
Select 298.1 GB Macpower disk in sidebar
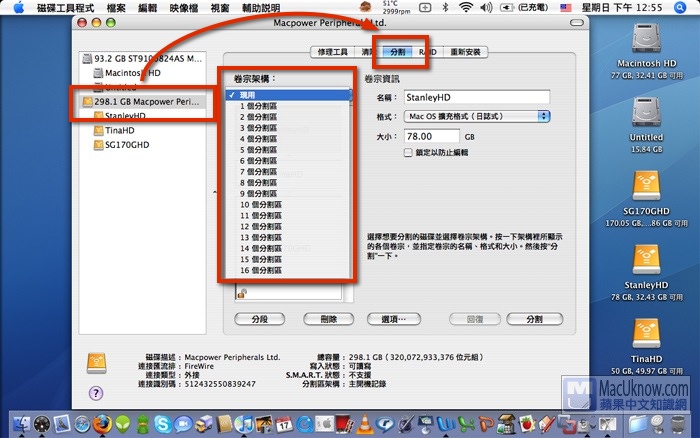[142, 102]
